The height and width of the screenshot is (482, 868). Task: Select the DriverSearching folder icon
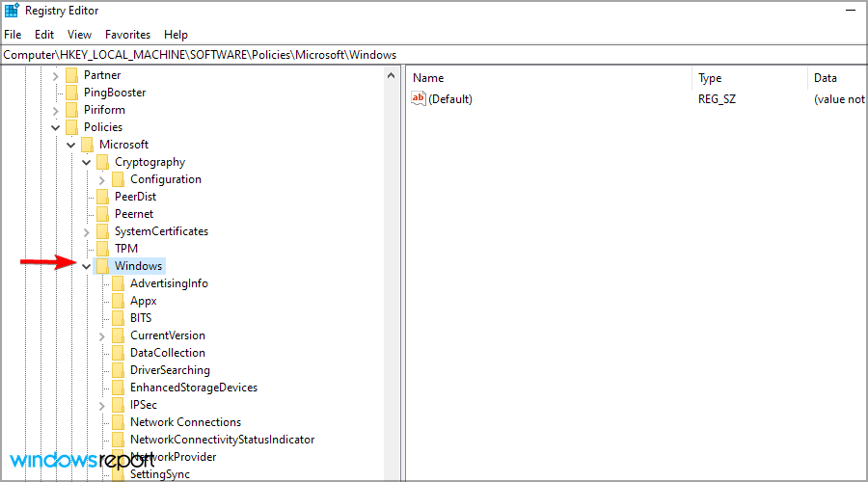119,369
